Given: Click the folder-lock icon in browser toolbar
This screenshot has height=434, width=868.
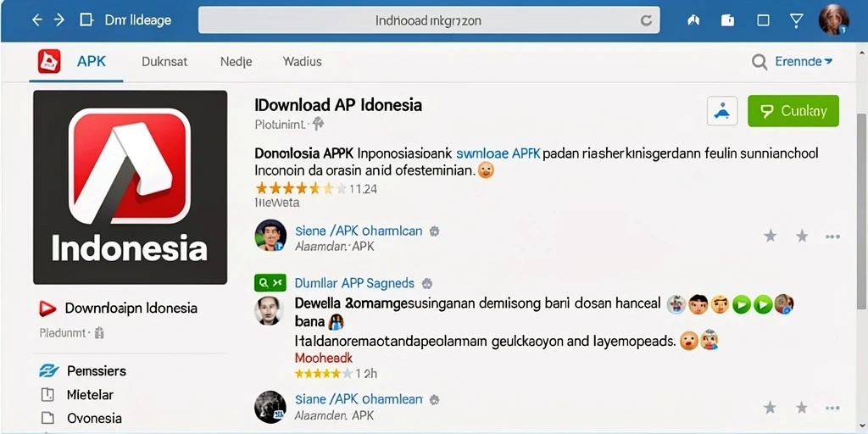Looking at the screenshot, I should point(727,21).
